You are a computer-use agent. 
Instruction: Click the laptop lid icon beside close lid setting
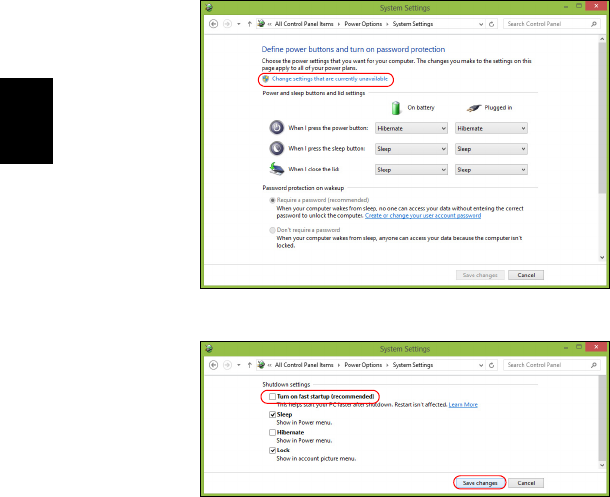tap(277, 169)
